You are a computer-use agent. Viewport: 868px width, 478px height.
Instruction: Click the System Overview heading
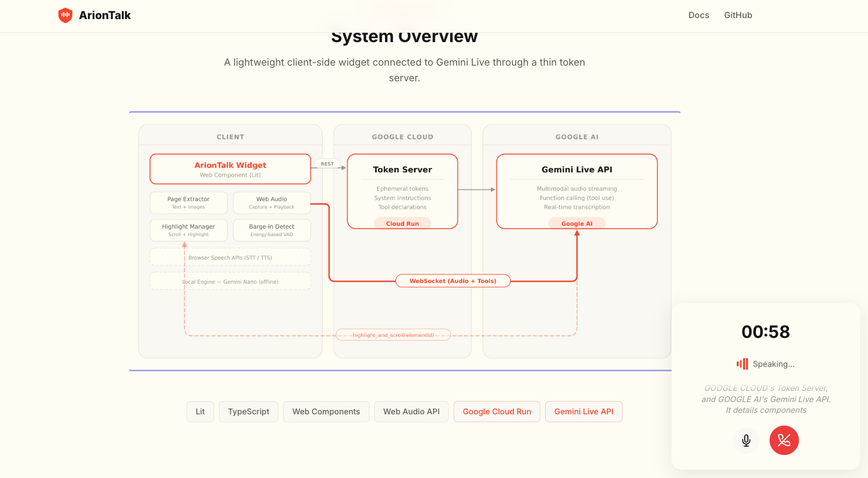pyautogui.click(x=405, y=37)
